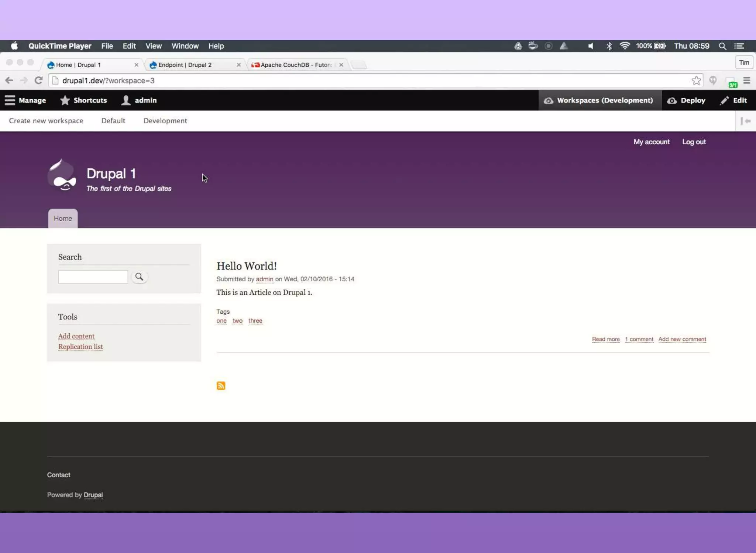Viewport: 756px width, 553px height.
Task: Toggle the Manage admin menu
Action: 25,100
